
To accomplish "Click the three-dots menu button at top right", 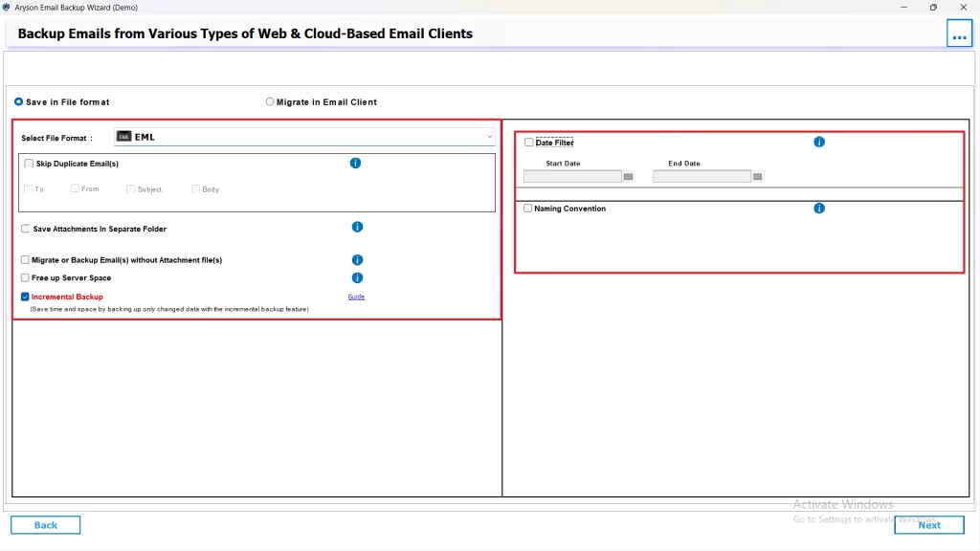I will point(959,33).
